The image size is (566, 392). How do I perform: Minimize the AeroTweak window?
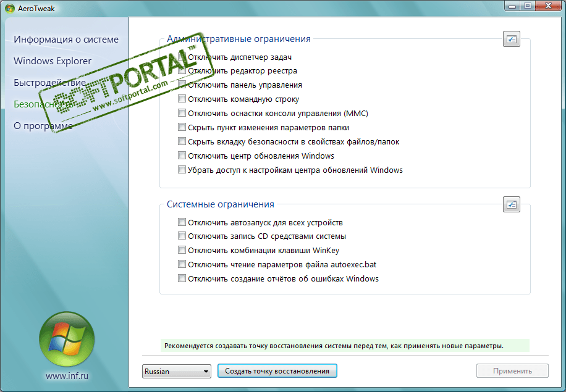[x=512, y=6]
